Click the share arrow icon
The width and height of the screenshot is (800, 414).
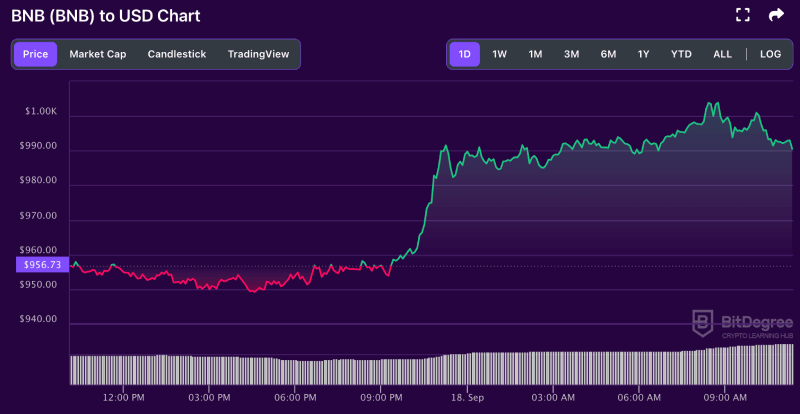tap(776, 15)
